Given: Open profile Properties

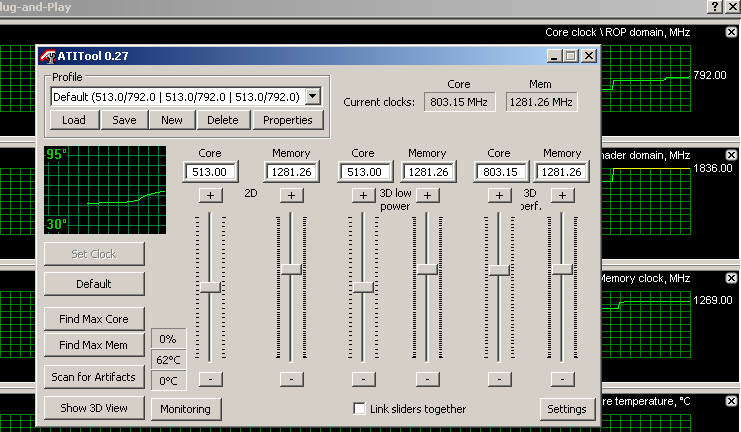Looking at the screenshot, I should tap(288, 120).
